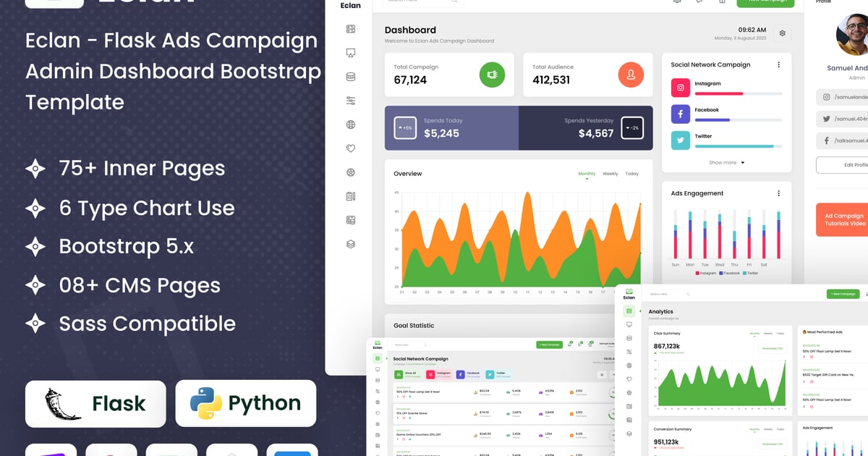868x456 pixels.
Task: Select Show All filter in Social Network Campaign window
Action: [407, 375]
